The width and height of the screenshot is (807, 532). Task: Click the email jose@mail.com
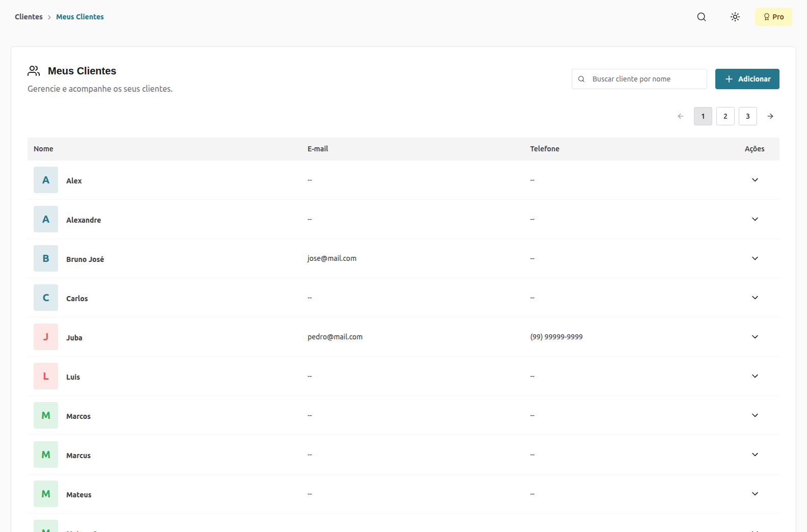(332, 258)
